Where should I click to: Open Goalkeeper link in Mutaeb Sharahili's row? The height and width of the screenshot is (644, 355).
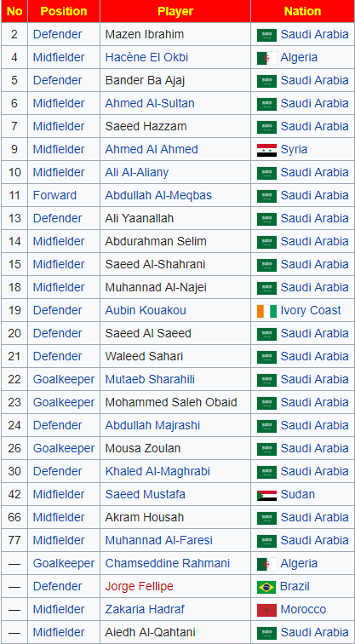[x=64, y=380]
